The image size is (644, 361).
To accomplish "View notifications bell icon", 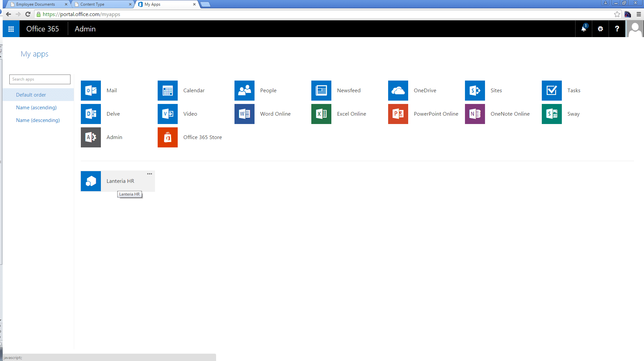I will click(584, 29).
